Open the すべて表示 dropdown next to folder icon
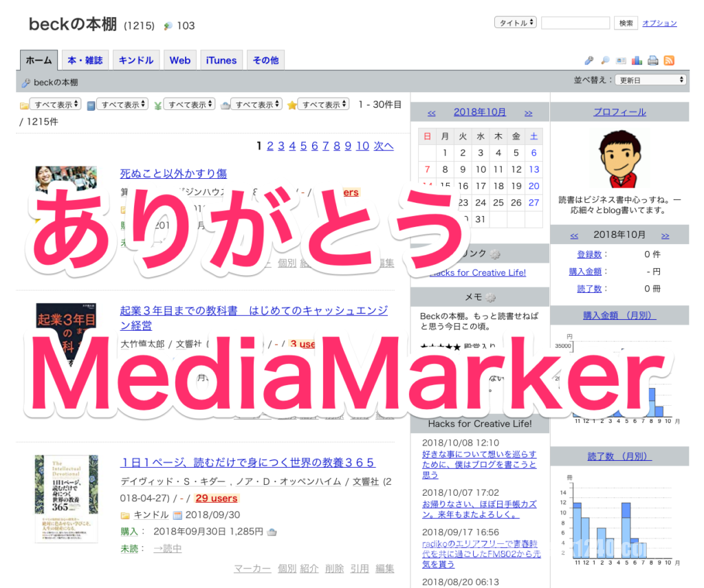The width and height of the screenshot is (704, 588). (55, 105)
